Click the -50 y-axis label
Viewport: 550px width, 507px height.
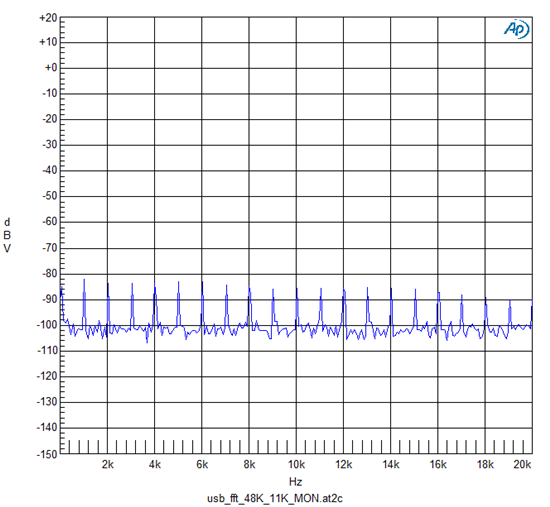[50, 196]
